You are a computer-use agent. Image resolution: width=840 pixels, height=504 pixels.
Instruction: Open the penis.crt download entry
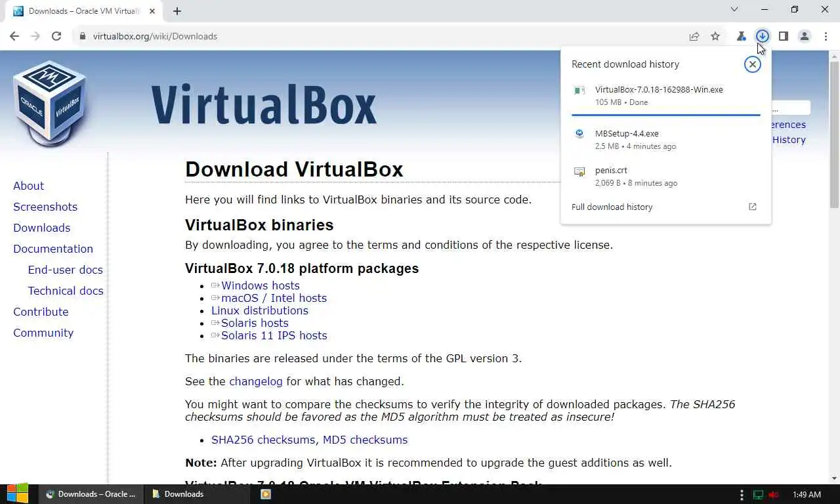665,176
